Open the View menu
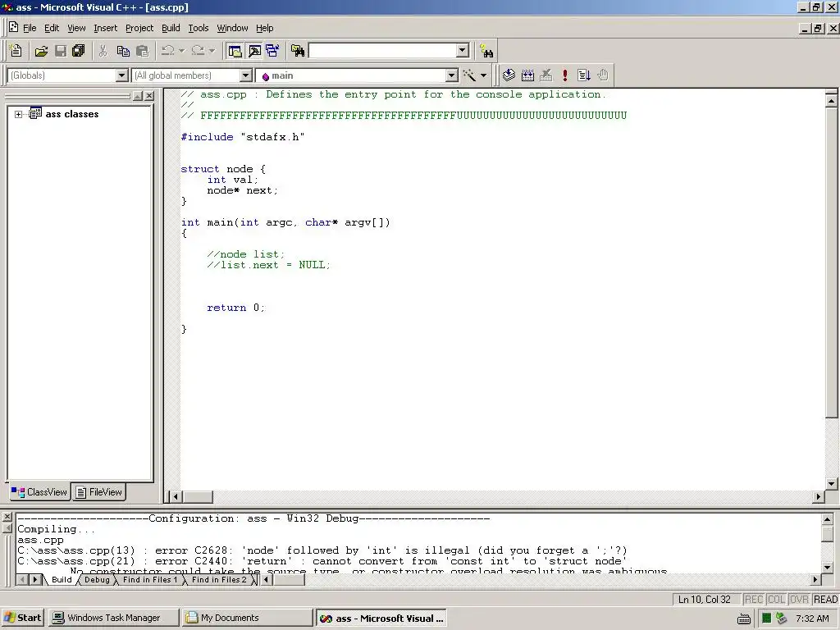This screenshot has width=840, height=630. tap(76, 28)
